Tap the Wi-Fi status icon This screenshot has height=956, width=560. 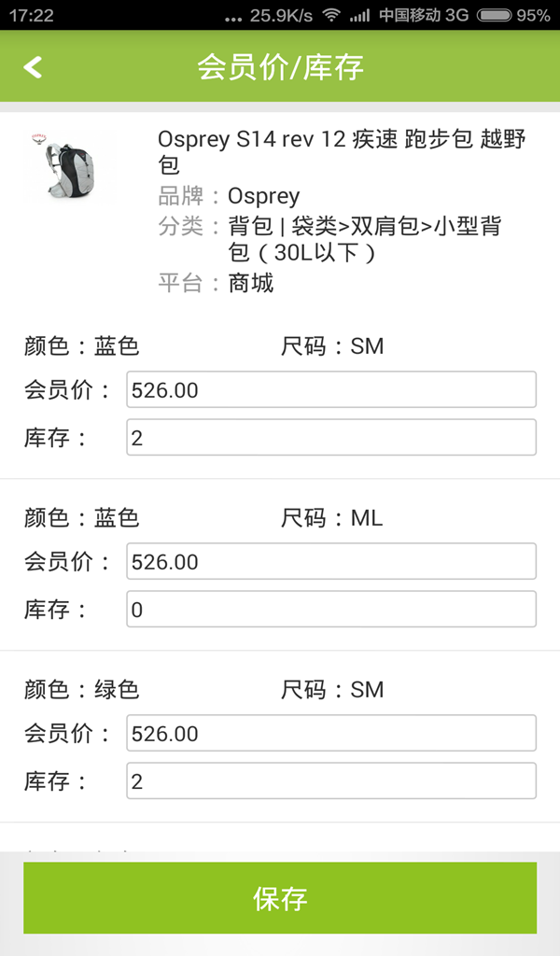click(x=330, y=15)
